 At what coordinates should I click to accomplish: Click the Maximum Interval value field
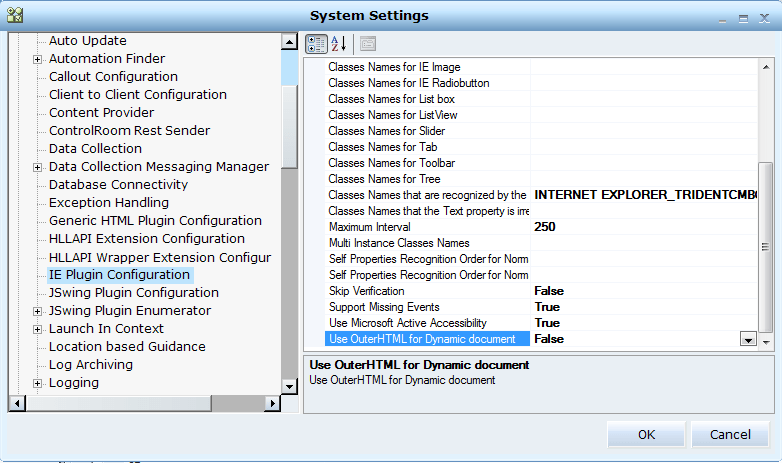pyautogui.click(x=640, y=227)
